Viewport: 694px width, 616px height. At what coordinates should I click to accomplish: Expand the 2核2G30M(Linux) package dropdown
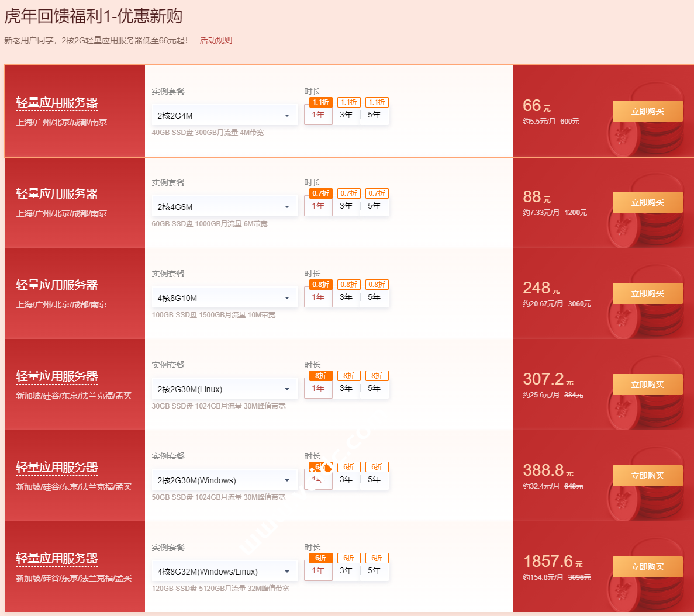coord(224,389)
